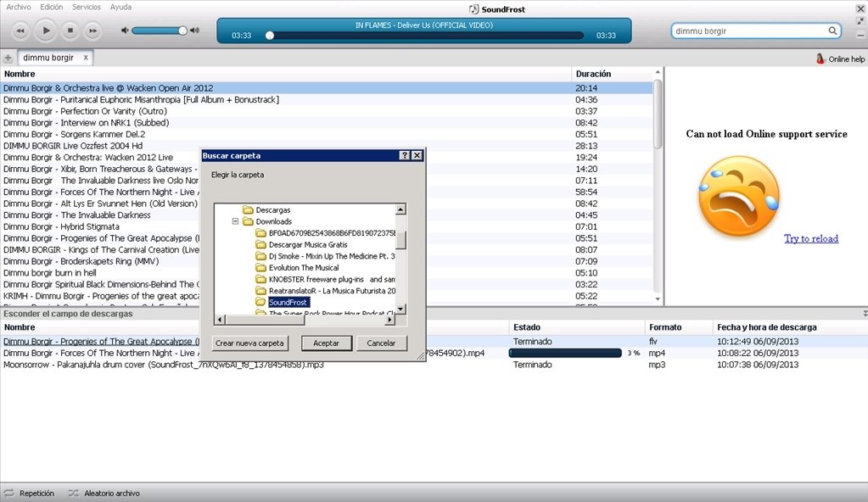Click folder tree scroll down arrow
The image size is (868, 502).
(400, 309)
